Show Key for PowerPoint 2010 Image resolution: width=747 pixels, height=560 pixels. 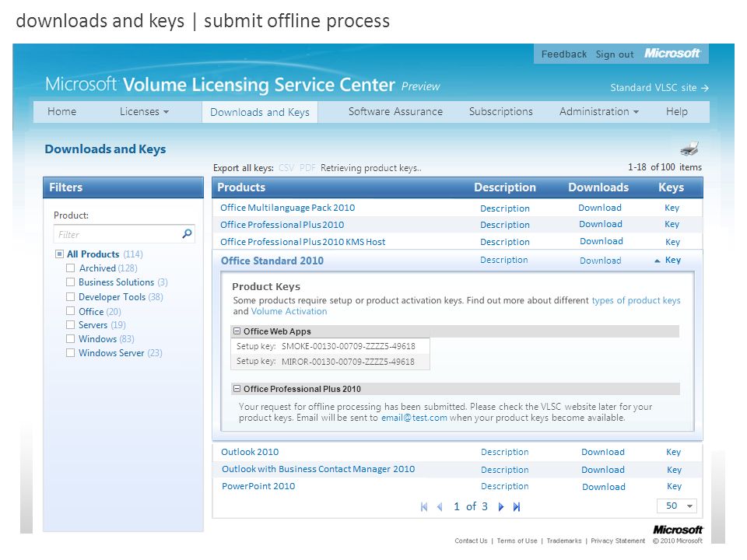point(674,486)
